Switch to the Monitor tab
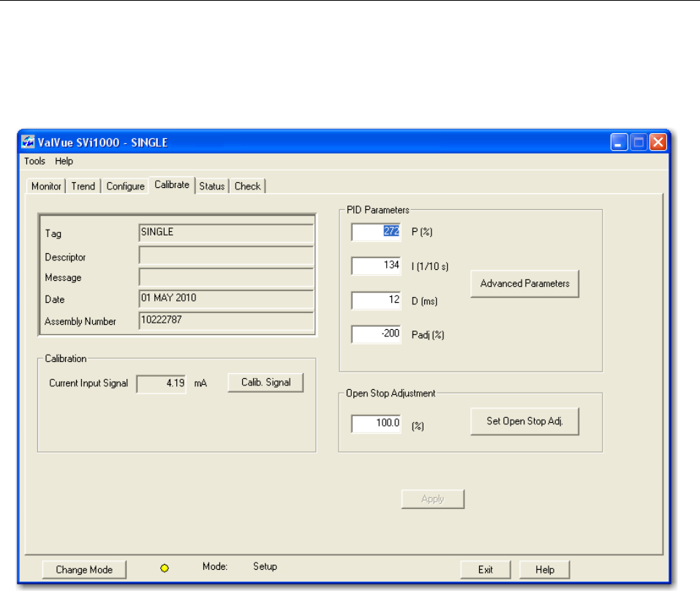The width and height of the screenshot is (700, 591). click(x=46, y=186)
